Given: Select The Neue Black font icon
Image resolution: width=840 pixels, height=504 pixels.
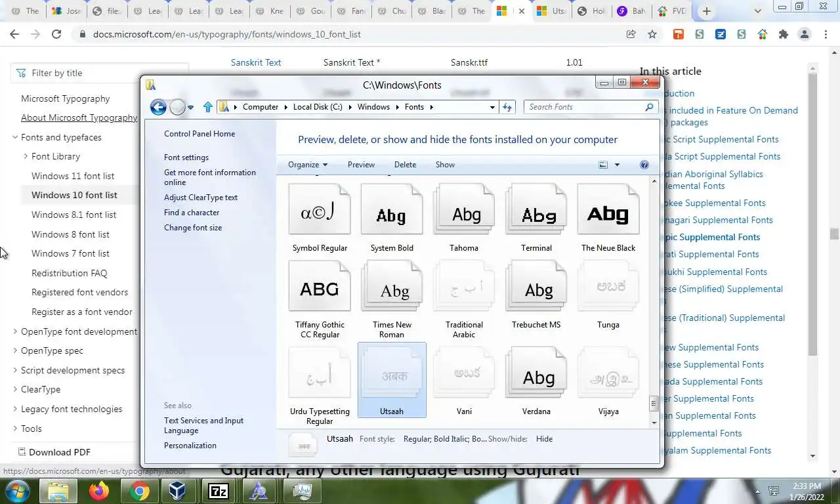Looking at the screenshot, I should coord(608,210).
